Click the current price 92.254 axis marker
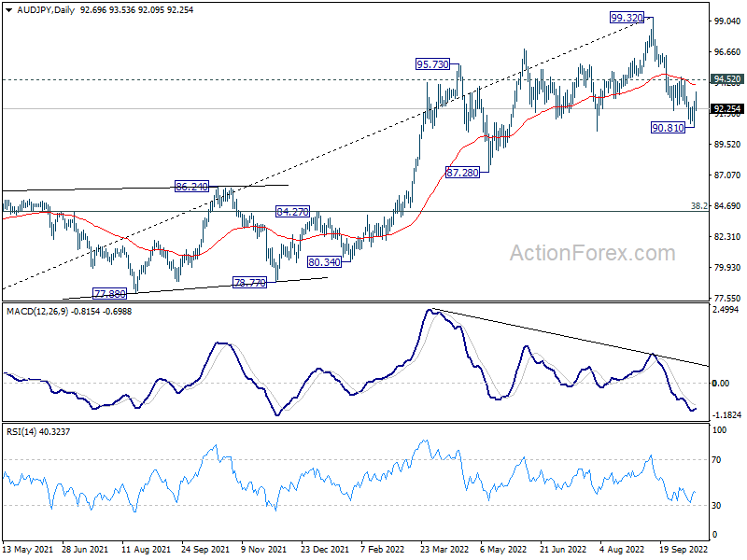Viewport: 747px width, 560px height. pos(726,108)
